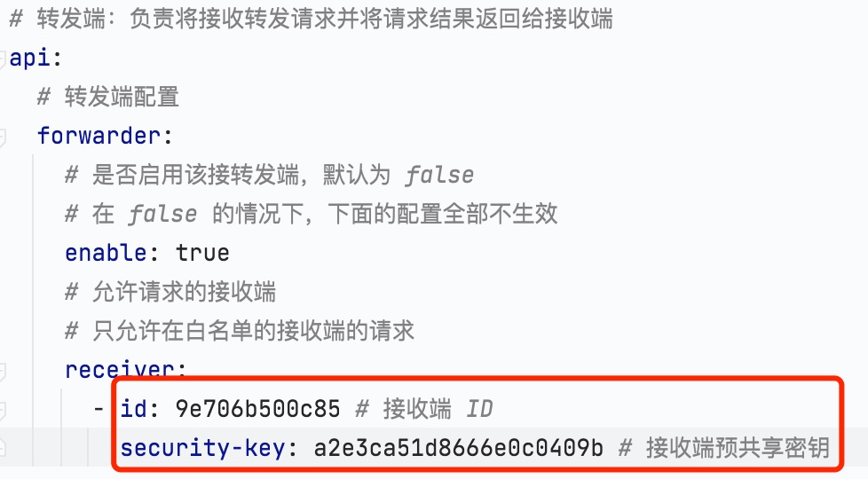Collapse the forwarder block fold marker
Image resolution: width=868 pixels, height=479 pixels.
(2, 137)
